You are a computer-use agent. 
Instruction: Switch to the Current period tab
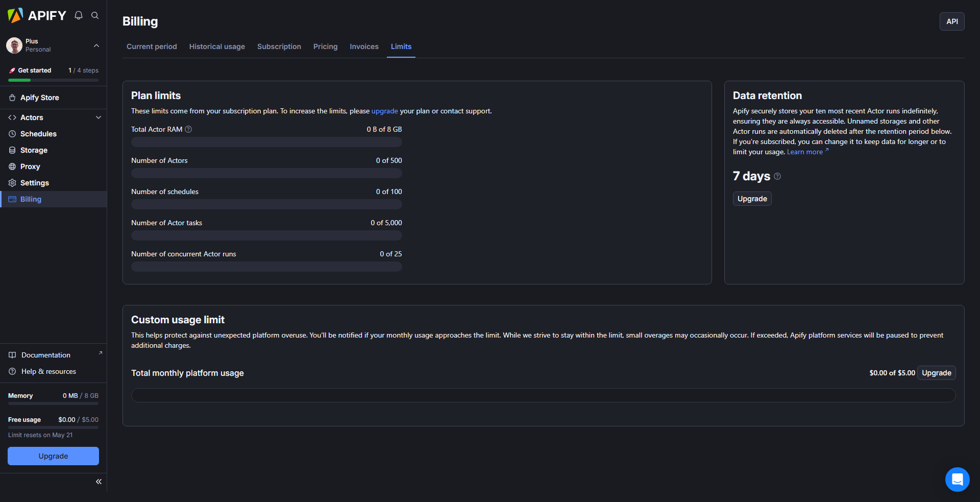[x=152, y=46]
